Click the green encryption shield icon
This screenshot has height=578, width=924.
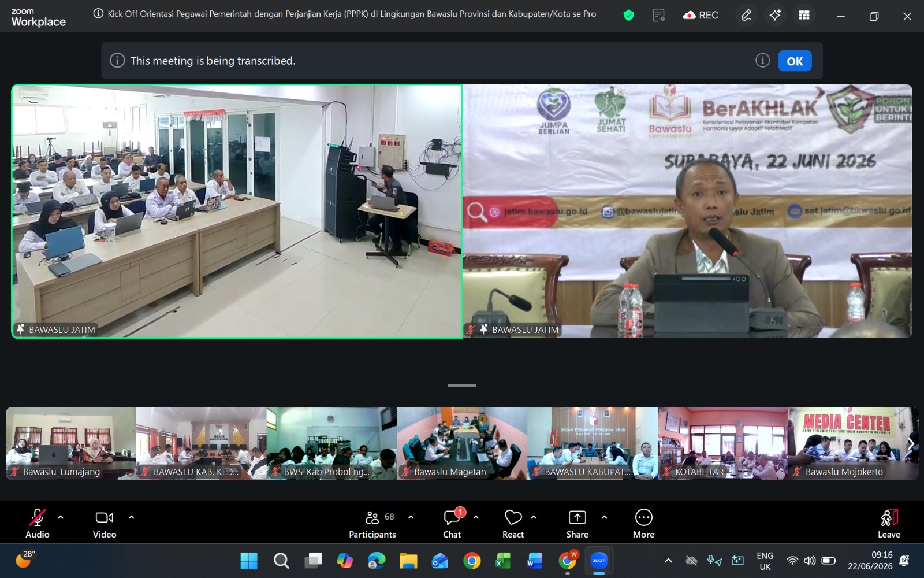[x=629, y=16]
